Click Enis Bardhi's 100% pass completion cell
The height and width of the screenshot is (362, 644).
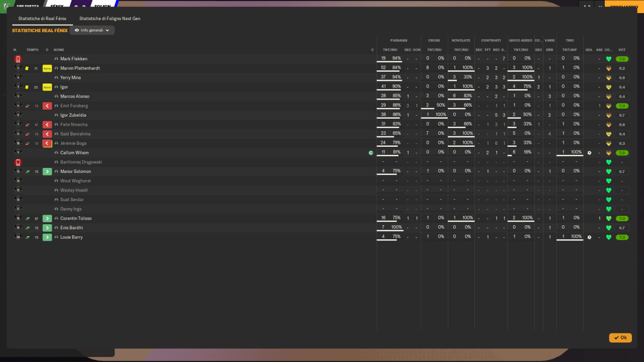[396, 227]
